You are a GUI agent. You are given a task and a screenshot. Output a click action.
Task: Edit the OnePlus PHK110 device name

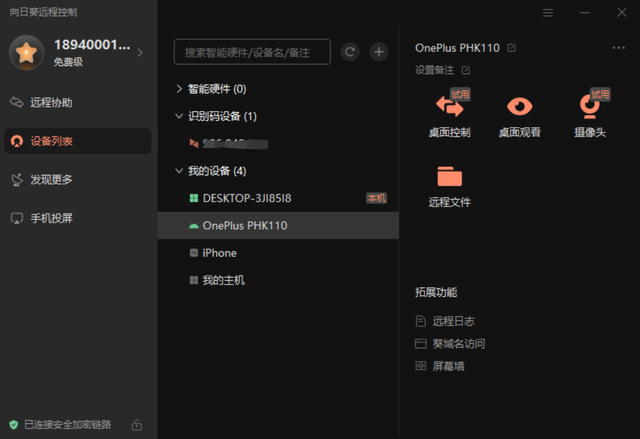coord(511,48)
